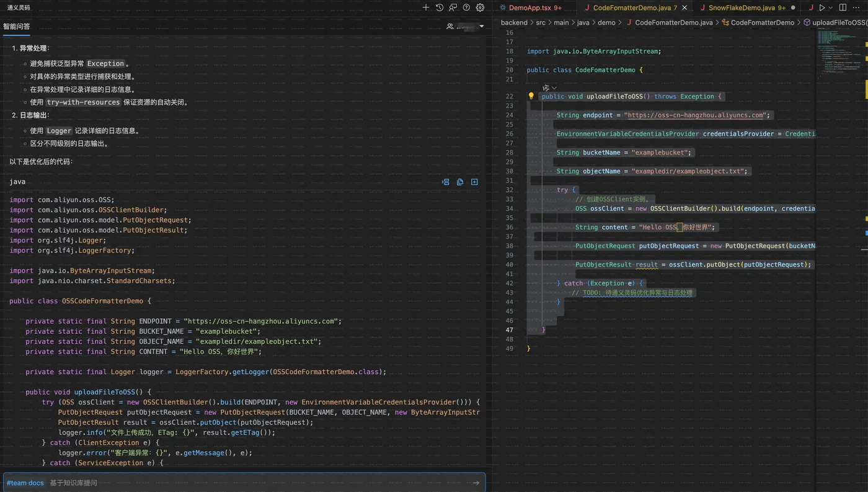Send the question with arrow button
Viewport: 868px width, 492px height.
point(476,483)
